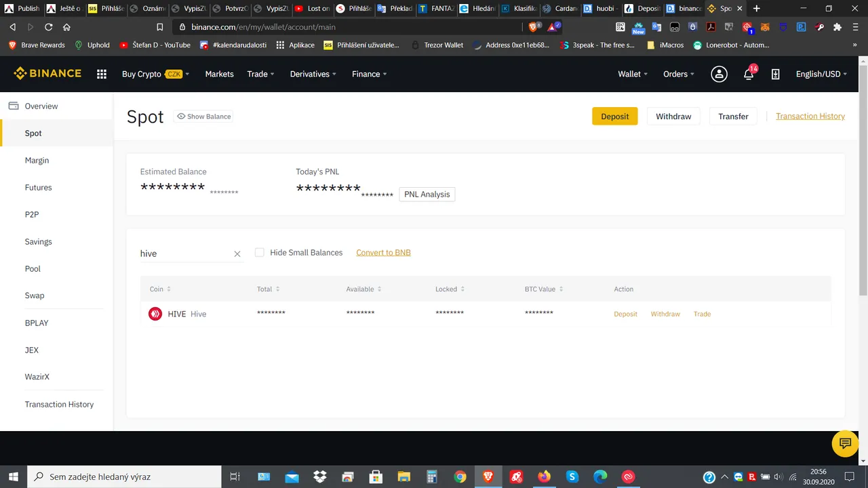Open Savings in the sidebar

(39, 242)
